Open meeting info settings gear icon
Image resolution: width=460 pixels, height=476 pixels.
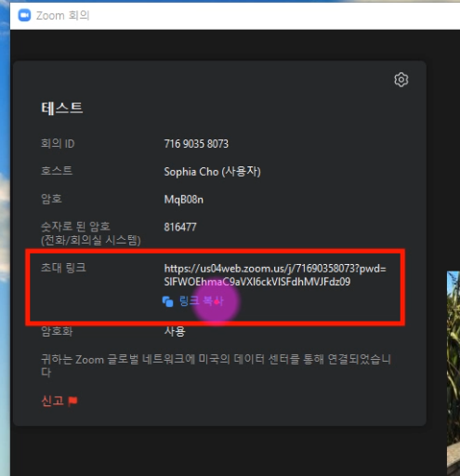(401, 80)
